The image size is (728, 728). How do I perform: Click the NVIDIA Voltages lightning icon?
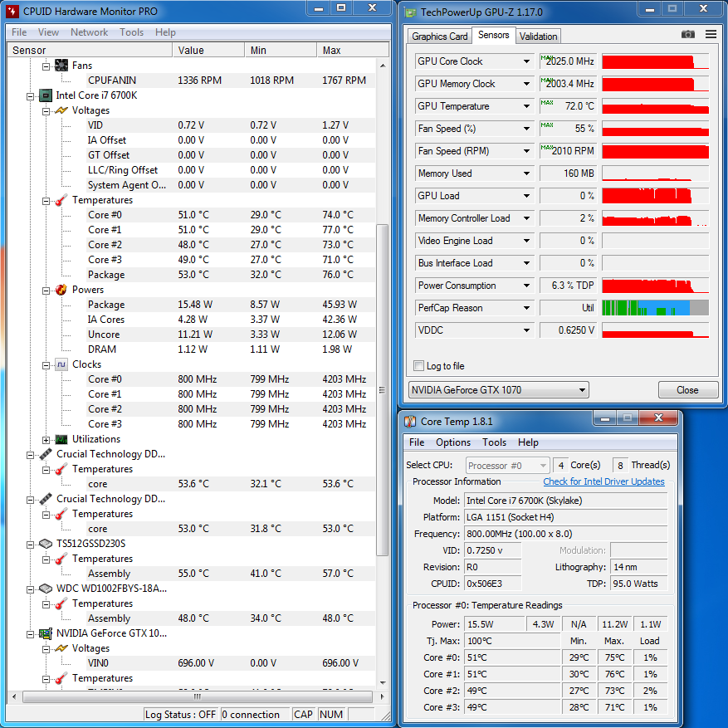click(x=61, y=648)
